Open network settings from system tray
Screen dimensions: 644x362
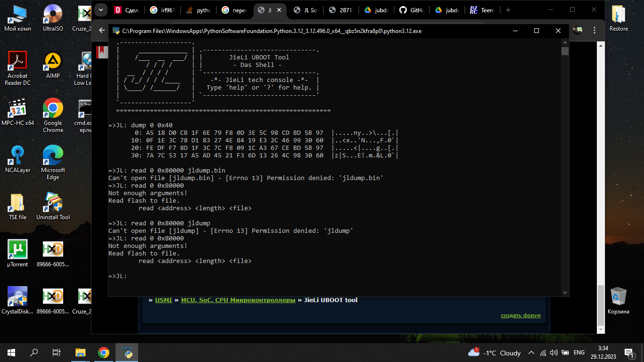[543, 353]
